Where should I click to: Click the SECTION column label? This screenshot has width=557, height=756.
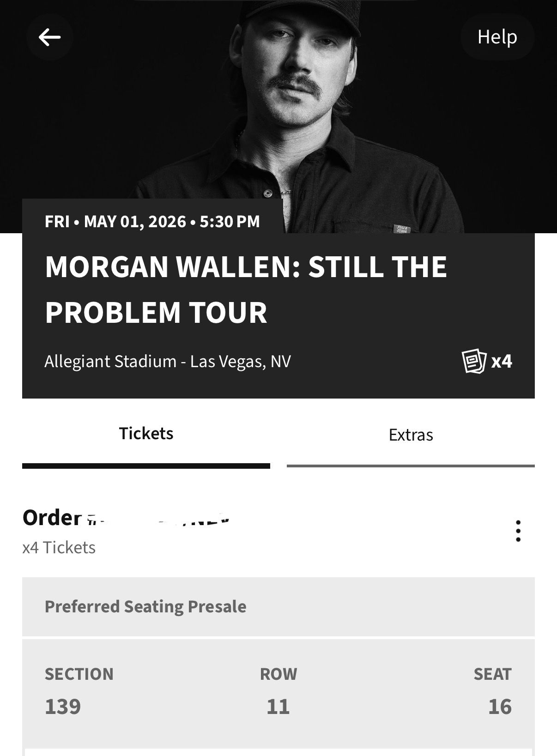79,674
